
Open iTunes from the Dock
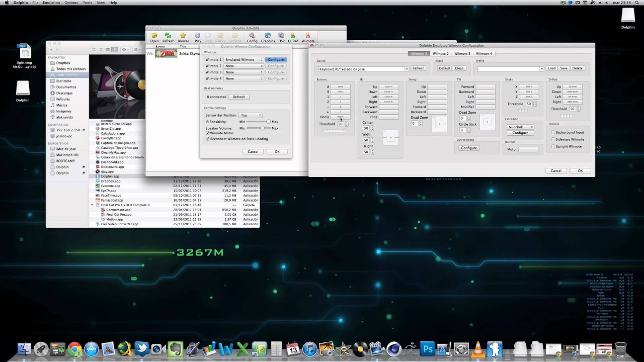coord(310,349)
